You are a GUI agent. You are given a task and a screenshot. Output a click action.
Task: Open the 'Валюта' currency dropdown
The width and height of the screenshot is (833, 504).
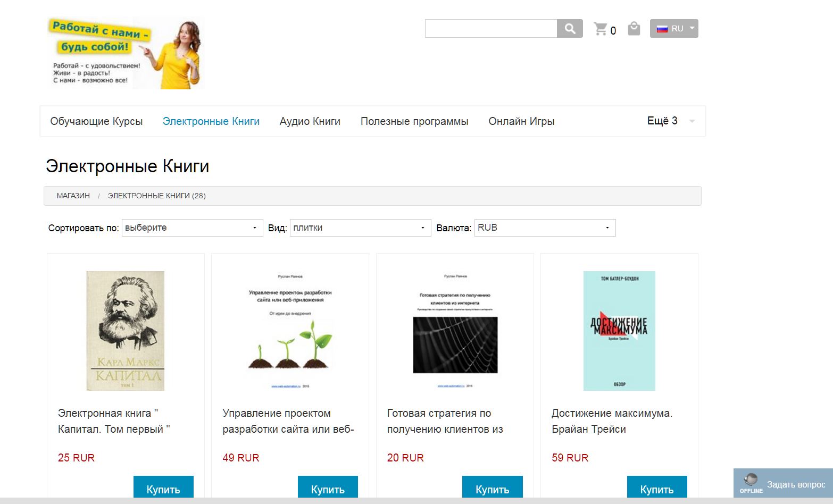coord(545,228)
